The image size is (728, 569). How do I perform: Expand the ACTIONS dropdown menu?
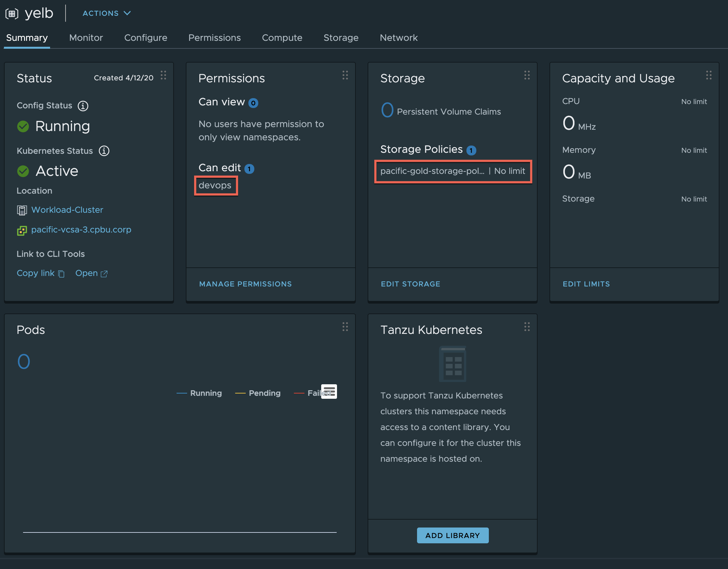click(107, 13)
